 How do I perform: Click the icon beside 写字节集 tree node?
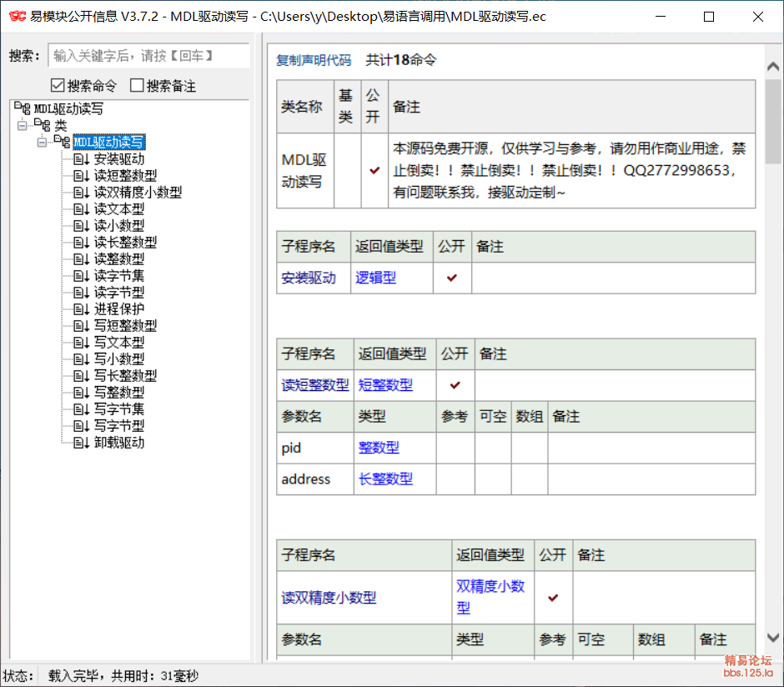click(81, 409)
